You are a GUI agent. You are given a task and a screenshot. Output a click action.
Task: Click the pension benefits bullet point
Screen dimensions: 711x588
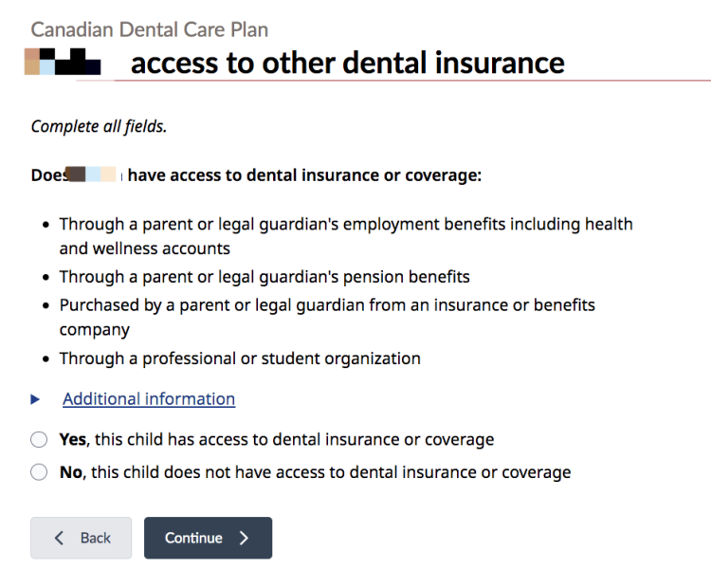tap(264, 277)
